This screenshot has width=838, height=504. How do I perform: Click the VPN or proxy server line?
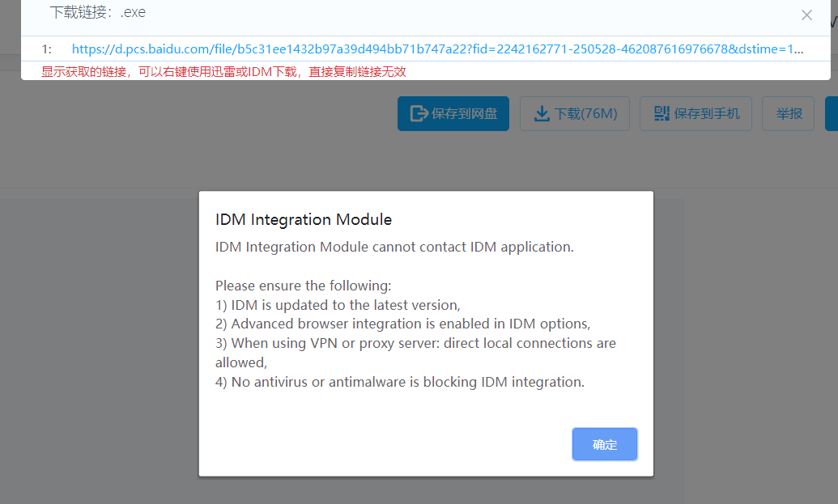click(x=415, y=343)
